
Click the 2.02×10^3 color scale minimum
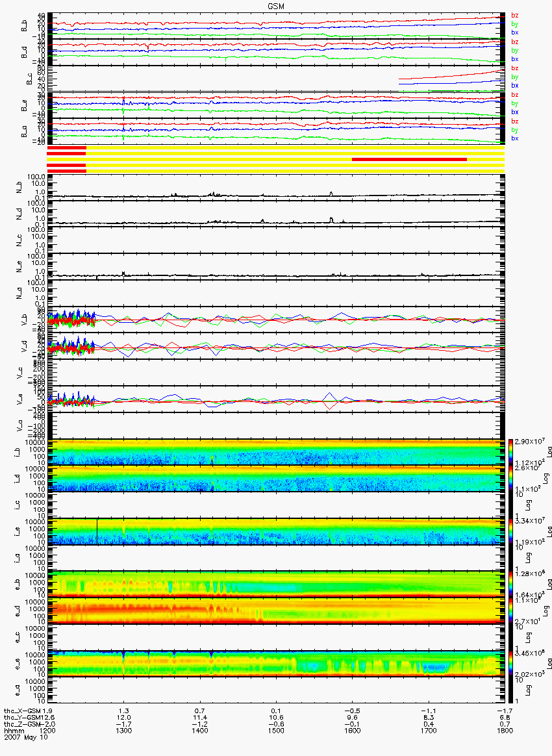click(529, 674)
